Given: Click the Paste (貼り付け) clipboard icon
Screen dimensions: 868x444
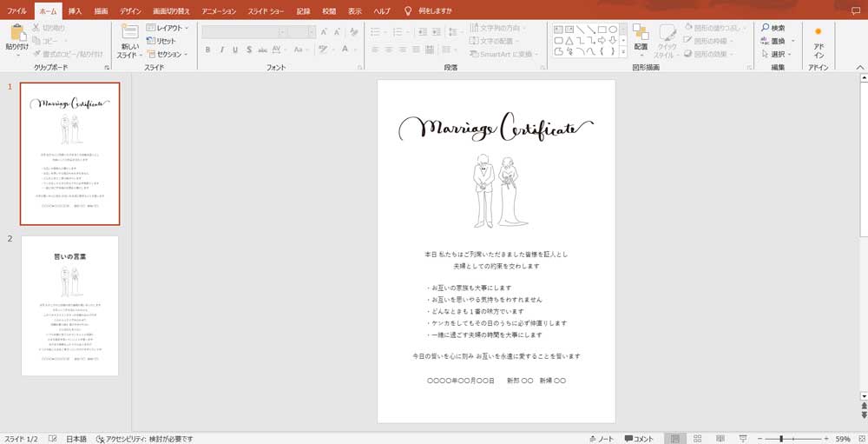Looking at the screenshot, I should pyautogui.click(x=17, y=35).
